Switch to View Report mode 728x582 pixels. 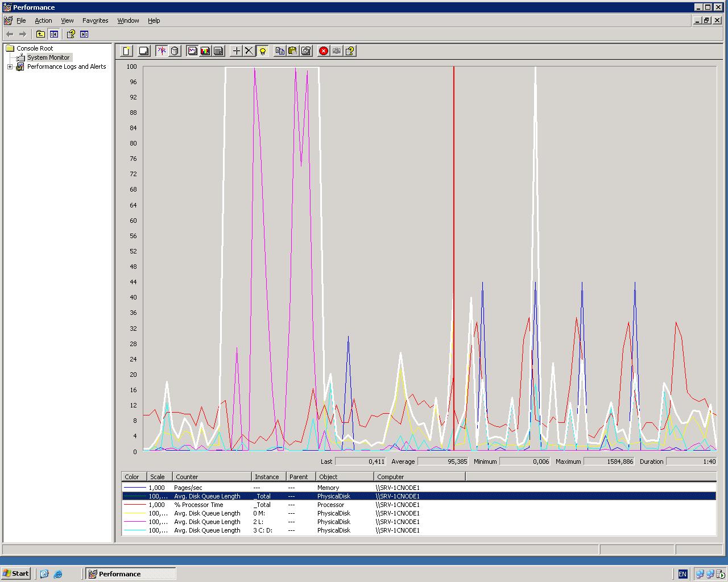coord(218,51)
